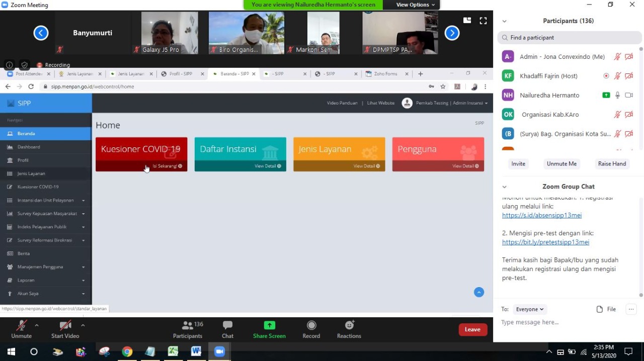This screenshot has width=644, height=361.
Task: Leave the Zoom meeting
Action: [x=472, y=329]
